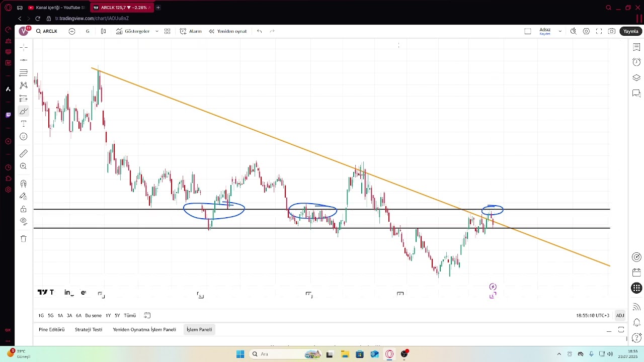Screen dimensions: 644x362
Task: Open the go-to-date calendar icon
Action: 147,316
